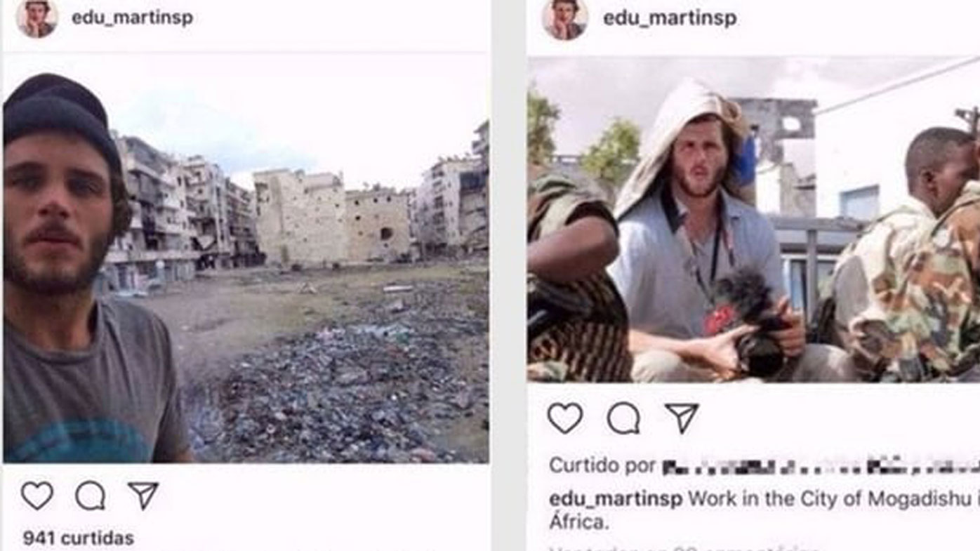Screen dimensions: 980x551
Task: Open the comment bubble under the Mogadishu post
Action: (x=623, y=418)
